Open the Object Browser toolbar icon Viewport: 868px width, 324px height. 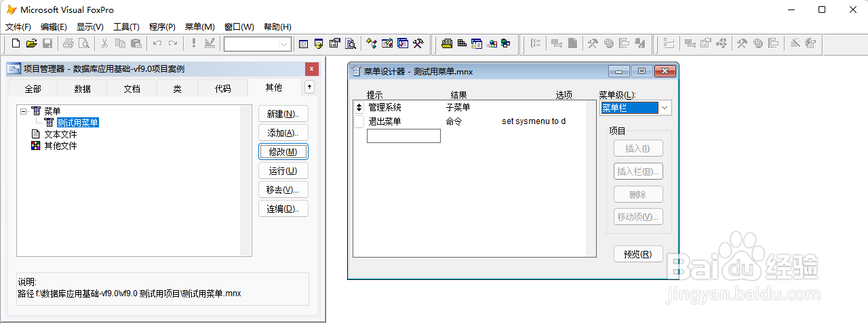387,43
